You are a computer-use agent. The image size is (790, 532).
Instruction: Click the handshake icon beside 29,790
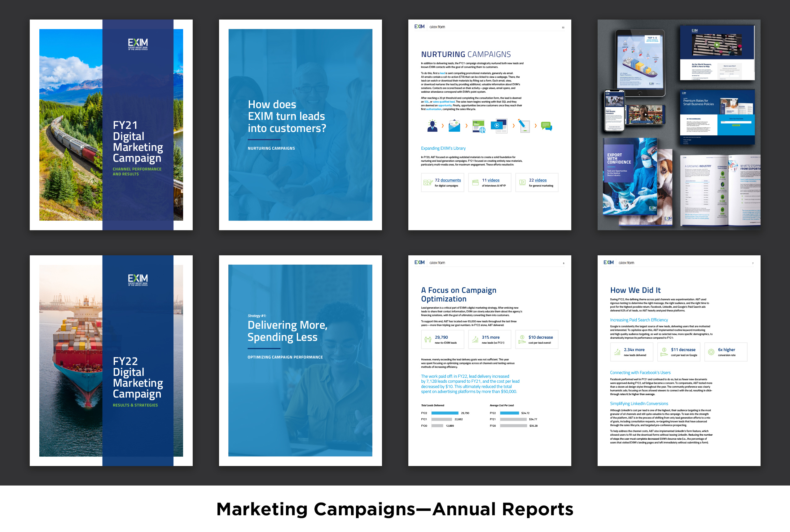(x=428, y=339)
